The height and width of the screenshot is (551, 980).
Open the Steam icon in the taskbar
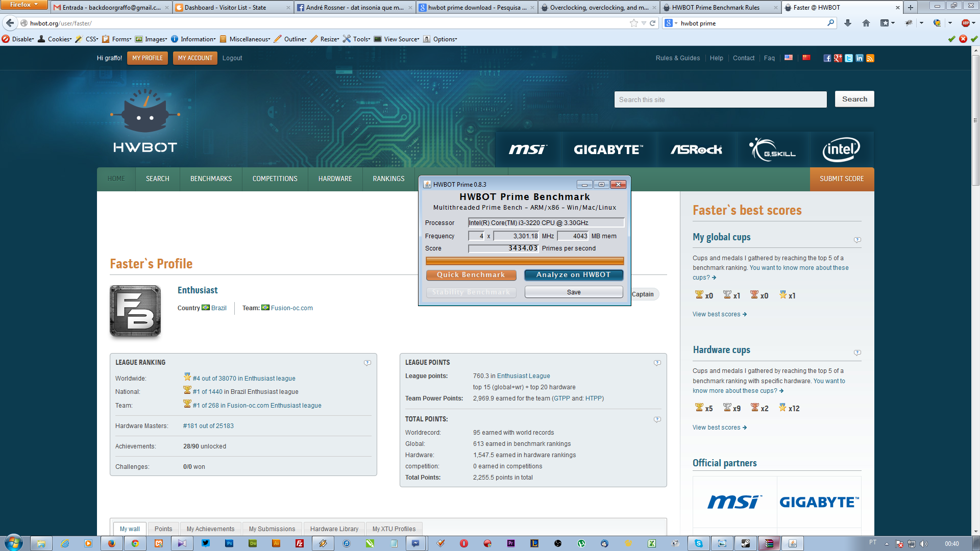(x=746, y=543)
